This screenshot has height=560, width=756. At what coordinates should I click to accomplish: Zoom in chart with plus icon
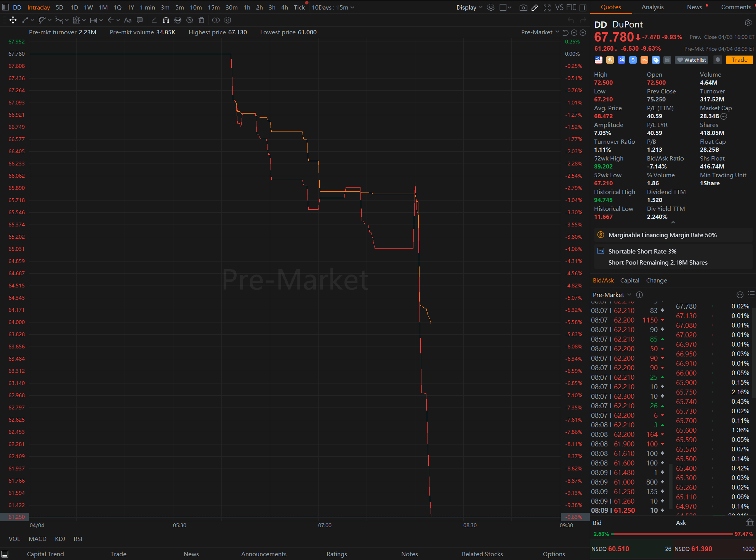click(583, 33)
